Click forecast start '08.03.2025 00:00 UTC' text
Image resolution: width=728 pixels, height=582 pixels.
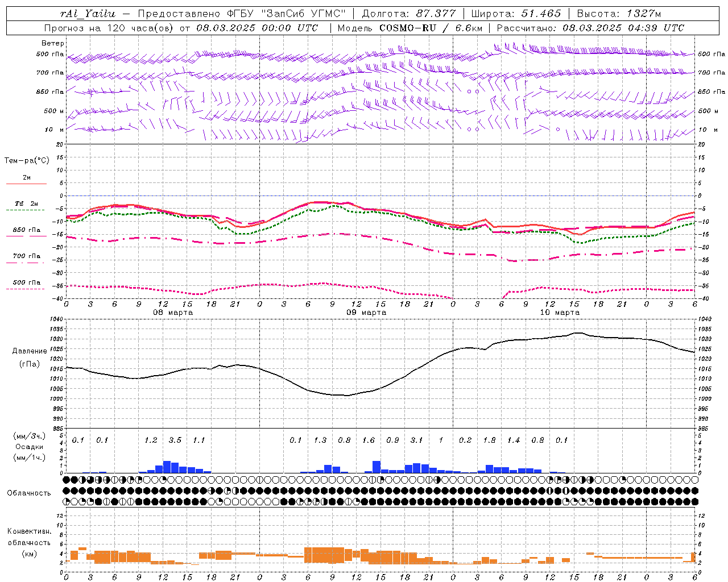click(x=257, y=28)
